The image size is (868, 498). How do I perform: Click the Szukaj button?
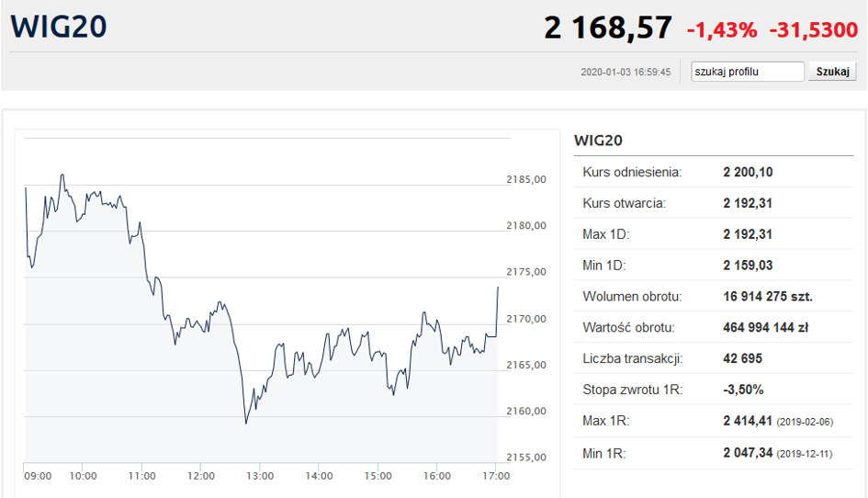pyautogui.click(x=832, y=72)
